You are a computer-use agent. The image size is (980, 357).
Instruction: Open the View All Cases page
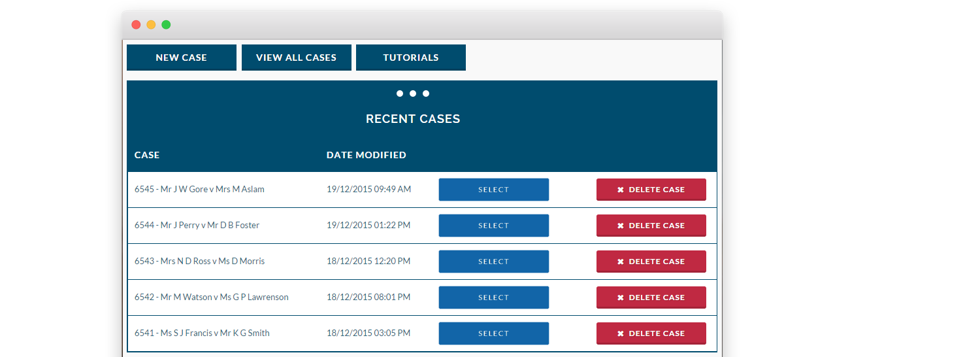coord(296,58)
